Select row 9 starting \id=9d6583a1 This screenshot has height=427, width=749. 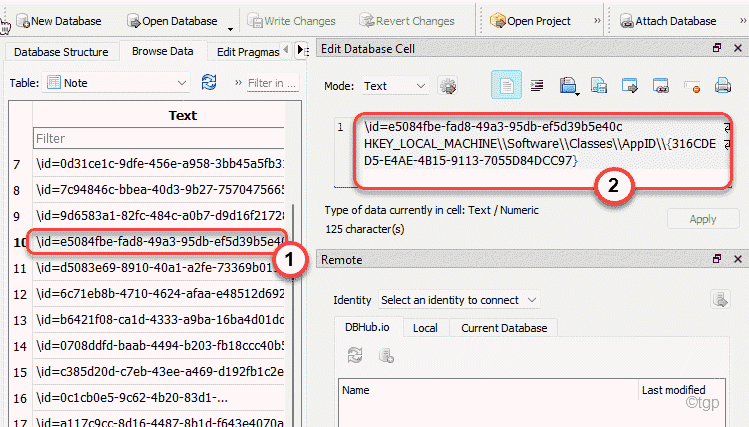pyautogui.click(x=159, y=215)
